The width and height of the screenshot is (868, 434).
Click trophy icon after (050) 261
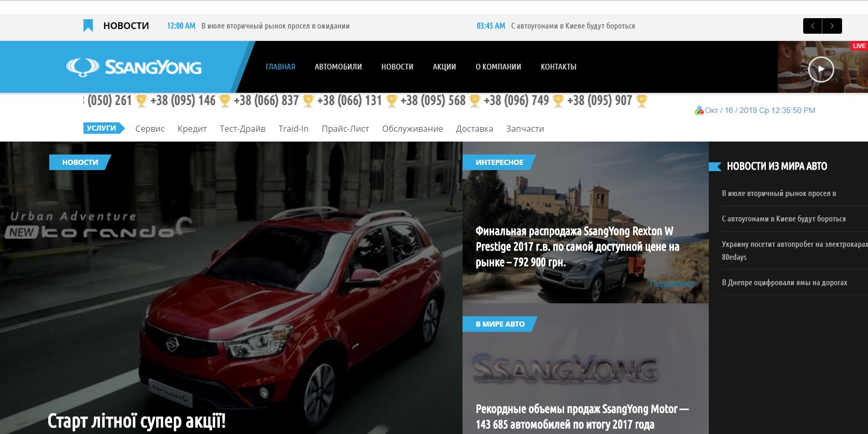pos(141,101)
